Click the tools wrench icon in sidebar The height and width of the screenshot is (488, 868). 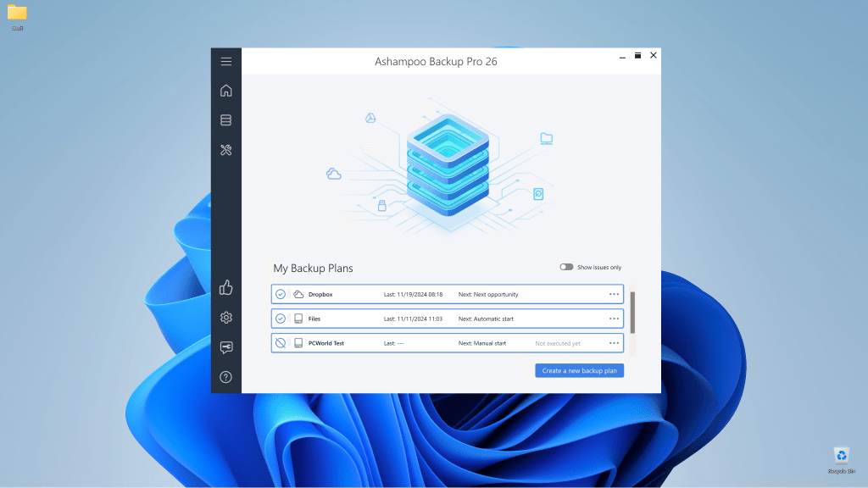coord(225,150)
